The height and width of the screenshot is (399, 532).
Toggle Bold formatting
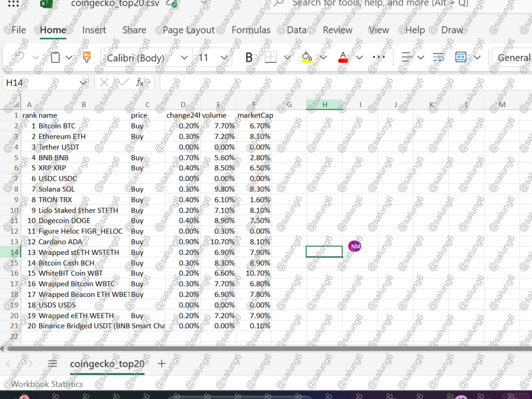pyautogui.click(x=248, y=57)
